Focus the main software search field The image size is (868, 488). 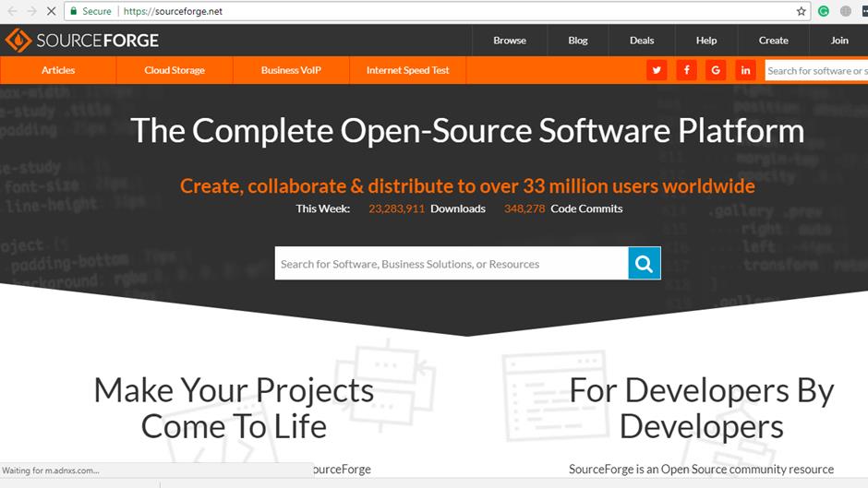point(452,263)
